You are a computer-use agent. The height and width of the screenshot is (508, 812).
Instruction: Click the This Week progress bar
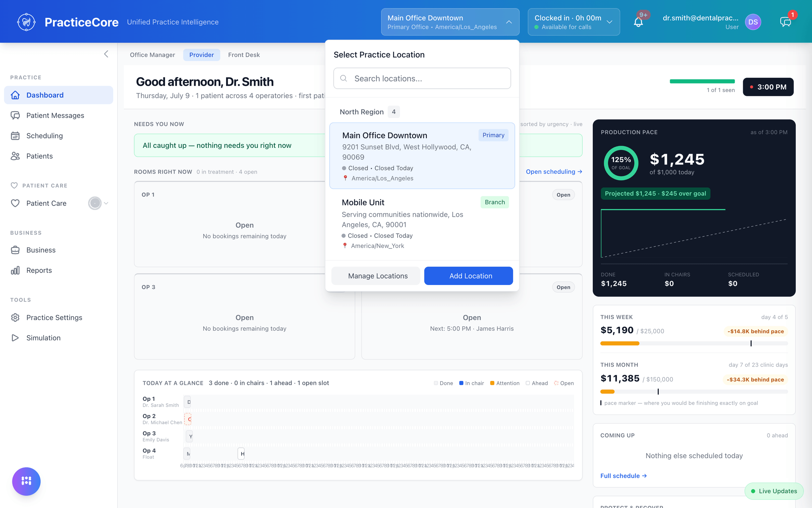(694, 343)
